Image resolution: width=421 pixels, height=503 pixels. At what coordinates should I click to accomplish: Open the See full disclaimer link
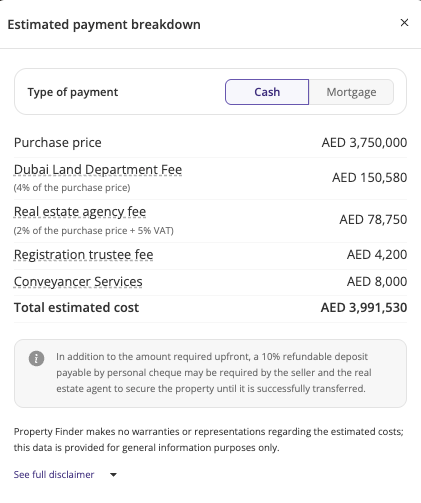tap(54, 474)
